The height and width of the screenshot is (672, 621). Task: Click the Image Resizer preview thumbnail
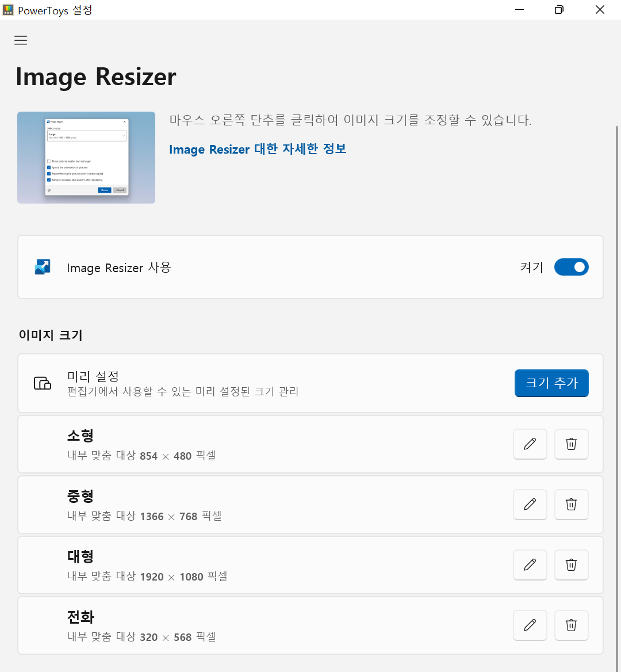point(86,158)
